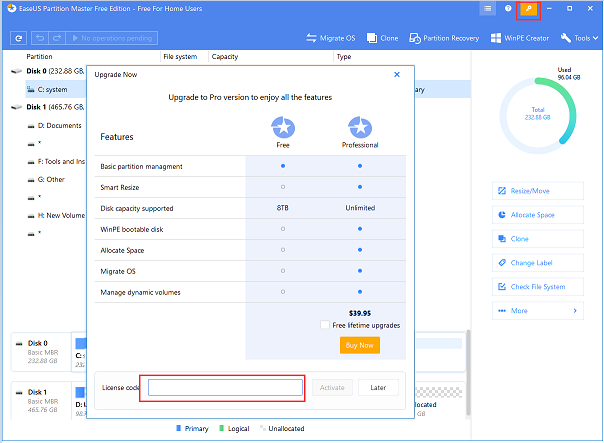Viewport: 604px width, 443px height.
Task: Click the Logical legend color swatch
Action: point(221,428)
